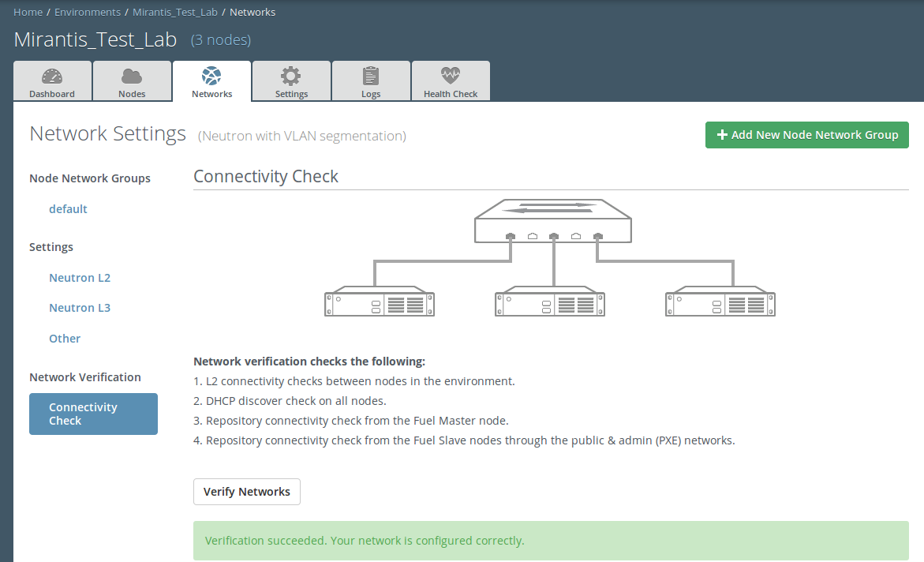Open the Environments breadcrumb link
The width and height of the screenshot is (924, 562).
point(88,13)
